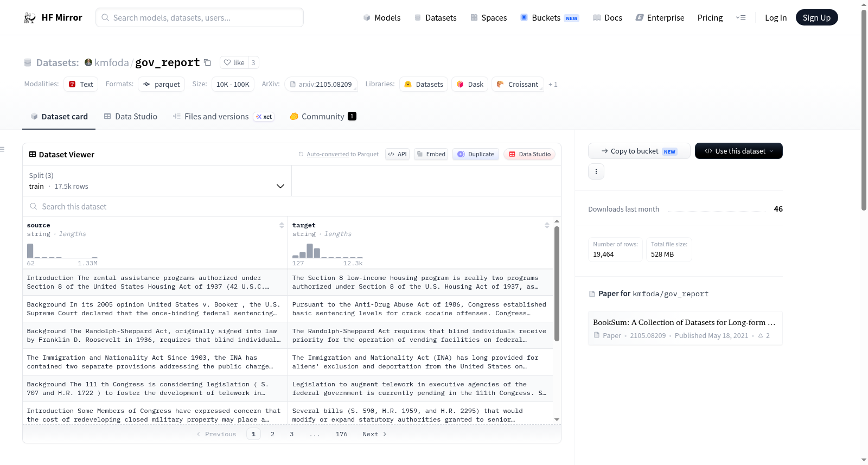Image resolution: width=868 pixels, height=465 pixels.
Task: Sort the target column
Action: coord(547,225)
